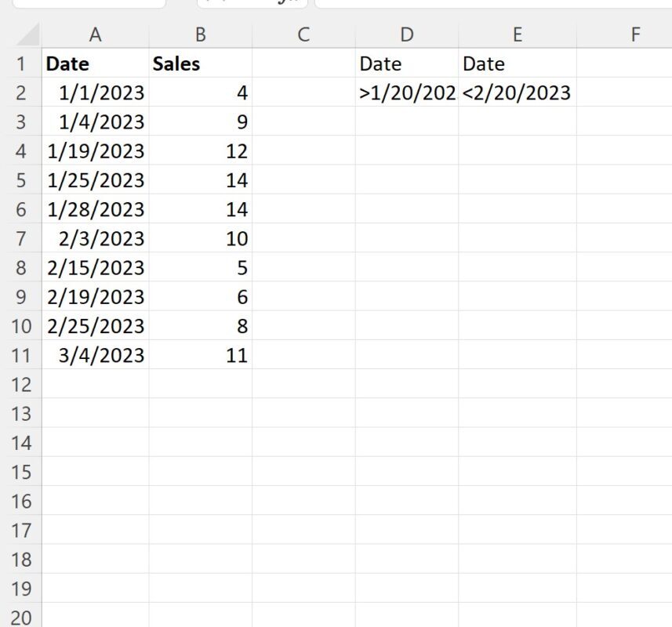Image resolution: width=672 pixels, height=627 pixels.
Task: Click the Date label in cell E1
Action: [517, 63]
